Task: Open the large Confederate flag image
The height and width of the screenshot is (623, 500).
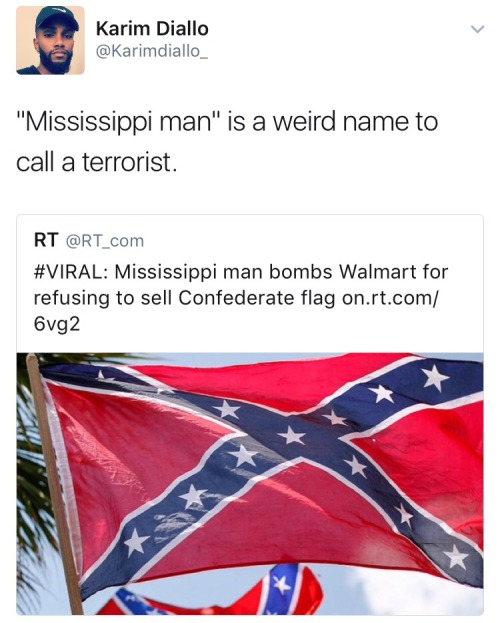Action: point(250,484)
